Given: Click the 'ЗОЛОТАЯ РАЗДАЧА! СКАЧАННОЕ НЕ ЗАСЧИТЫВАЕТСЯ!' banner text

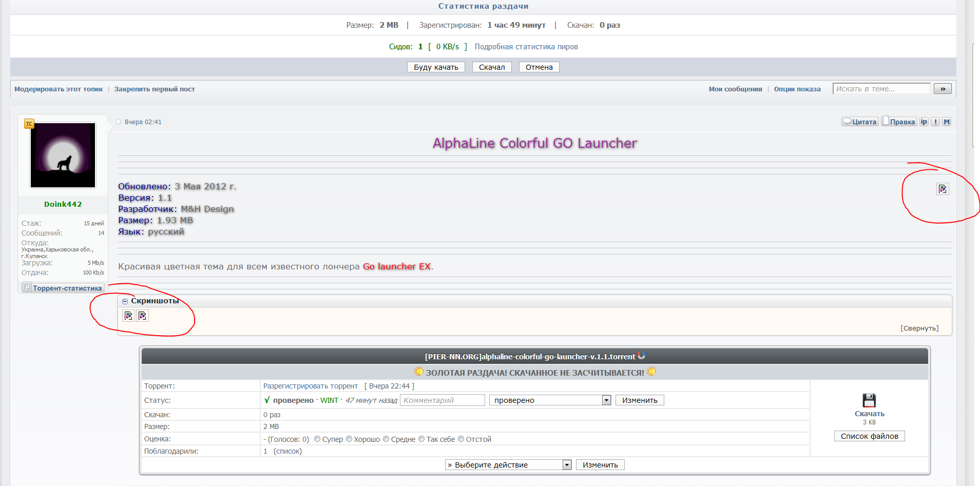Looking at the screenshot, I should pos(535,373).
